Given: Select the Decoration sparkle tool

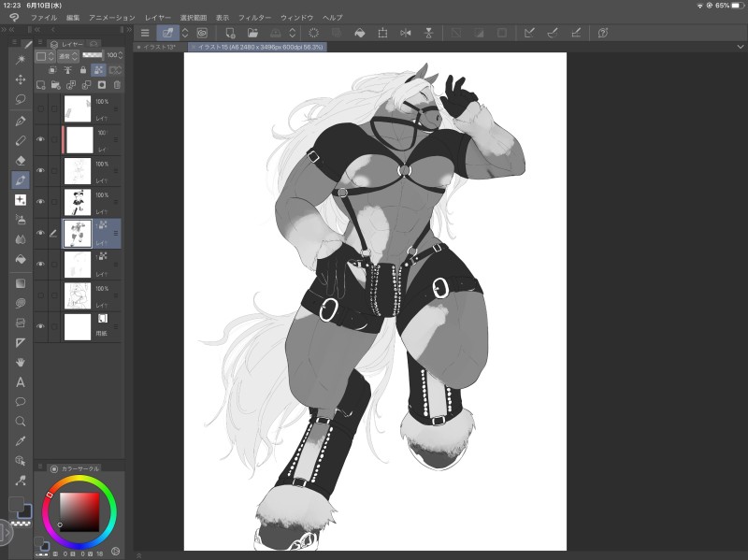Looking at the screenshot, I should (21, 200).
